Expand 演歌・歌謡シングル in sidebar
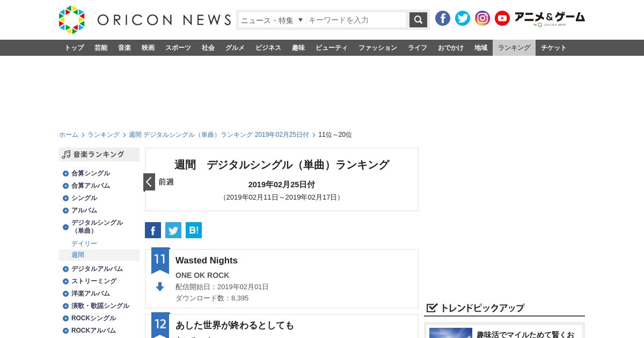Screen dimensions: 644x338 pos(65,306)
